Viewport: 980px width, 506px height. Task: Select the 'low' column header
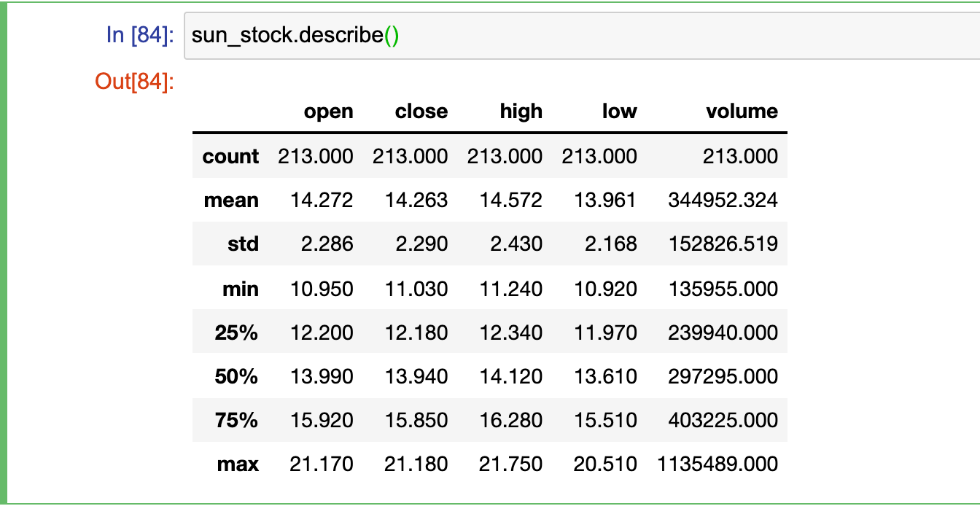[619, 112]
